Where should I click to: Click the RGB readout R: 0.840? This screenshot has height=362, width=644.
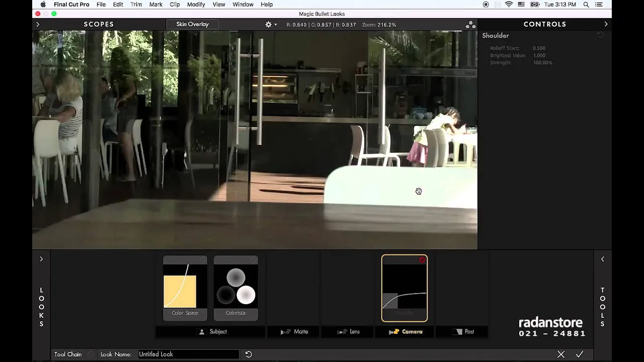coord(296,25)
